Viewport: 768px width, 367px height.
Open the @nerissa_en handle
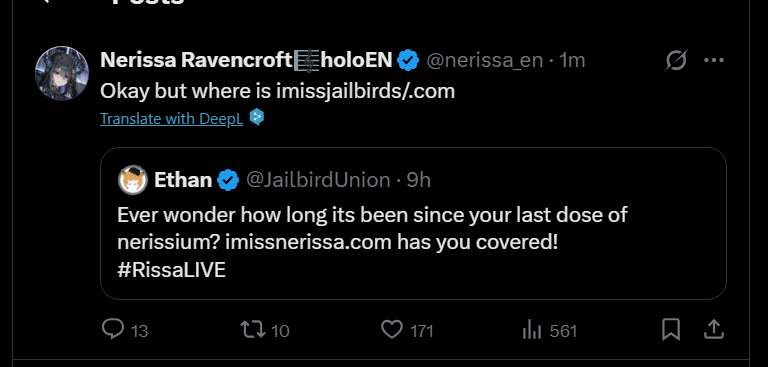point(484,60)
